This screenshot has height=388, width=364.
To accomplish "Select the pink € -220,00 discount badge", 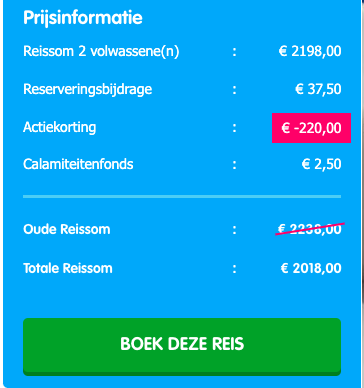I will [311, 128].
